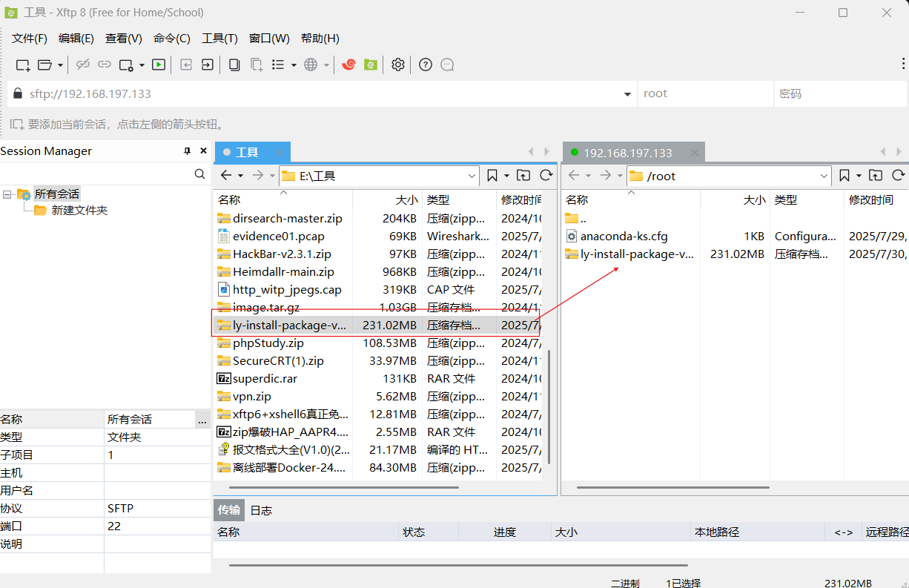Expand remote path /root dropdown
Viewport: 909px width, 588px height.
(x=824, y=176)
